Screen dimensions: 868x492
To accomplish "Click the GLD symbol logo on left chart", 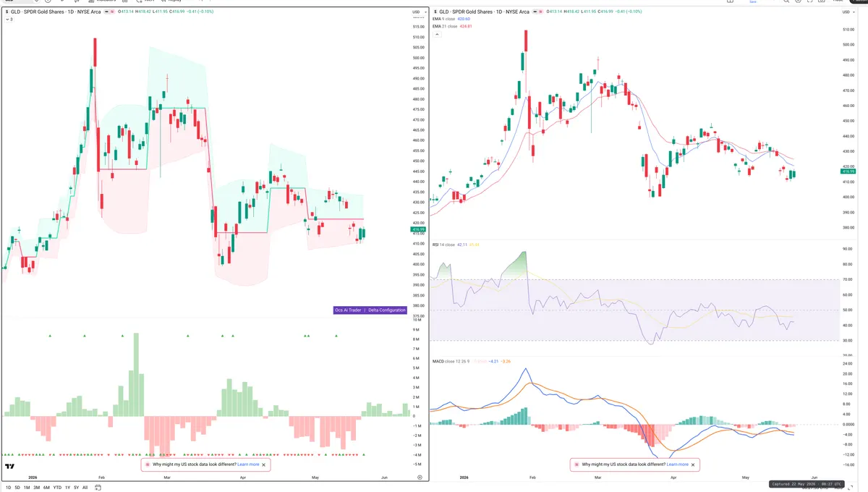I will (7, 12).
